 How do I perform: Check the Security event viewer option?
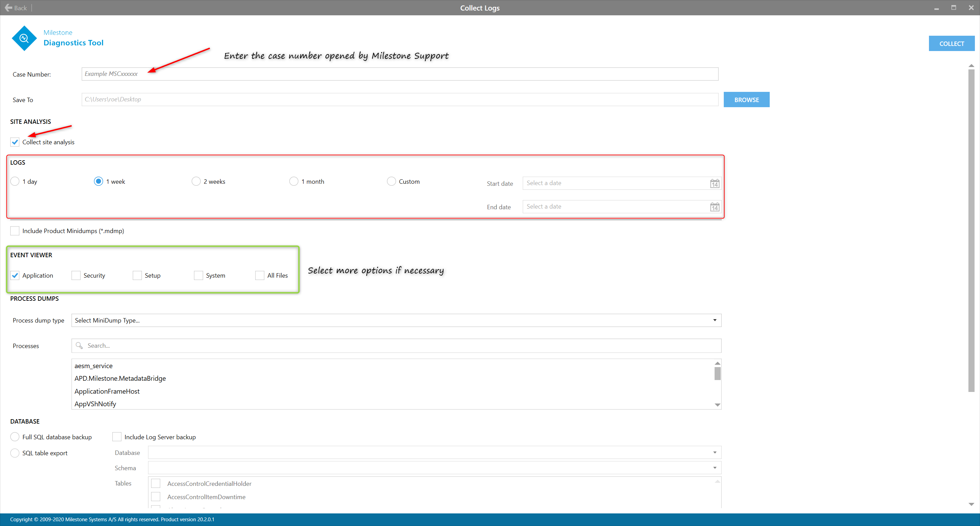pyautogui.click(x=76, y=275)
